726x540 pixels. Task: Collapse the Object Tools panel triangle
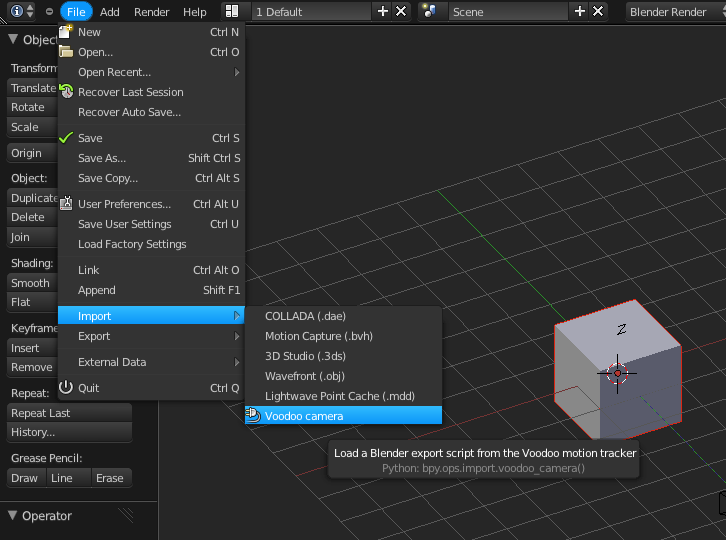tap(13, 39)
